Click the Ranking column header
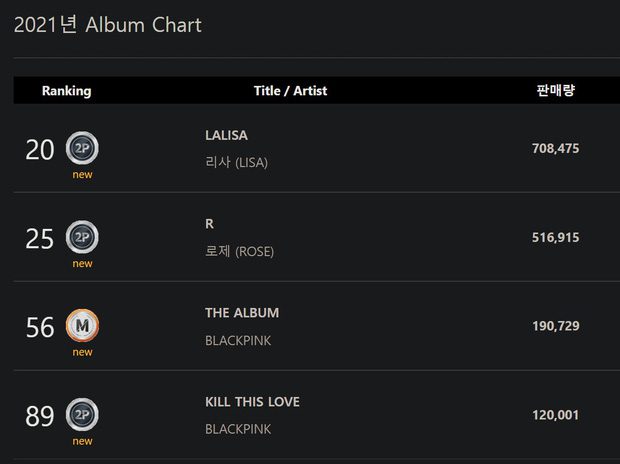This screenshot has height=464, width=620. tap(67, 91)
